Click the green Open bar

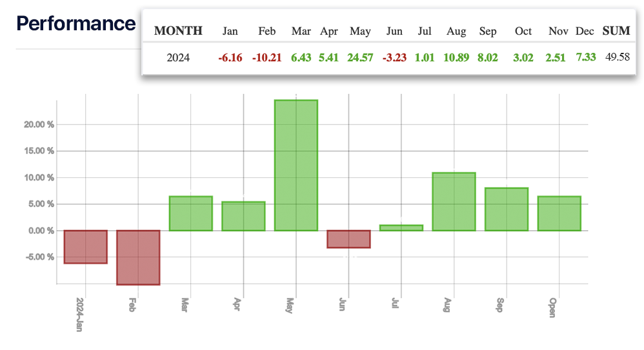[x=559, y=213]
